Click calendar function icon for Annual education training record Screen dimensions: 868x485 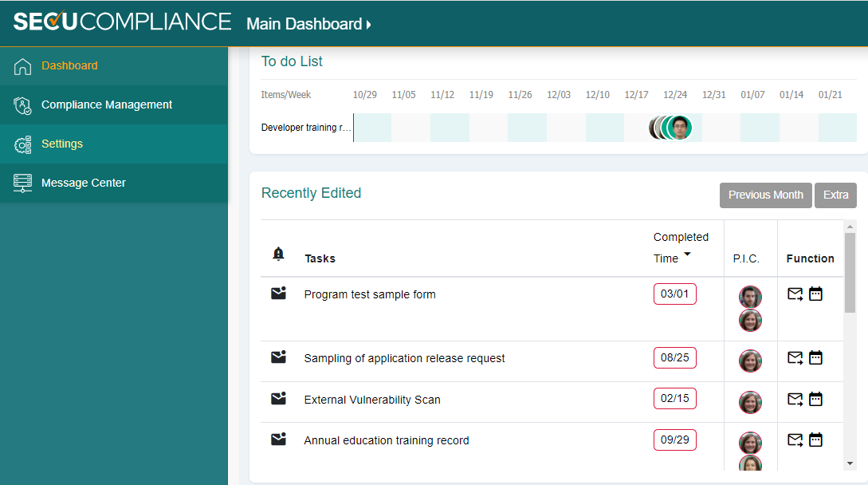pos(816,440)
